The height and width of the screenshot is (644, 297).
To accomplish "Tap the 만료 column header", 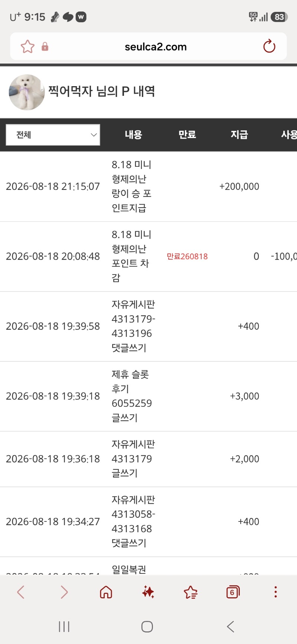I will point(187,135).
